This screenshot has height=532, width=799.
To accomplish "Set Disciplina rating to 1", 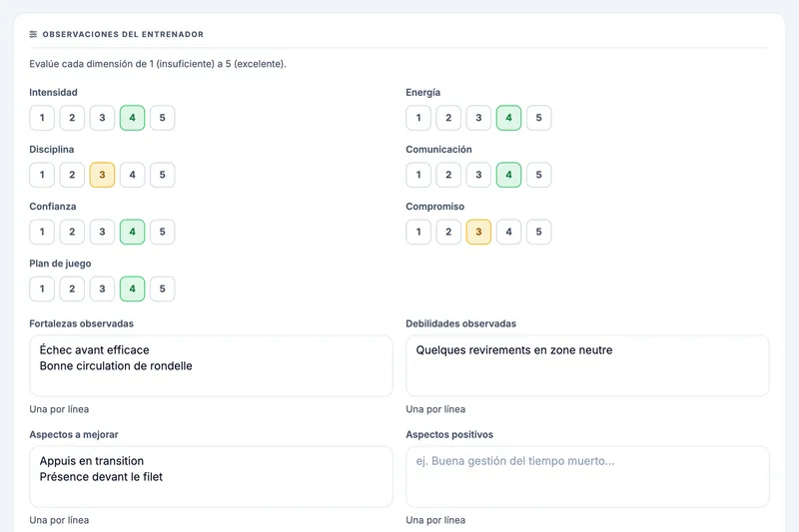I will click(42, 175).
